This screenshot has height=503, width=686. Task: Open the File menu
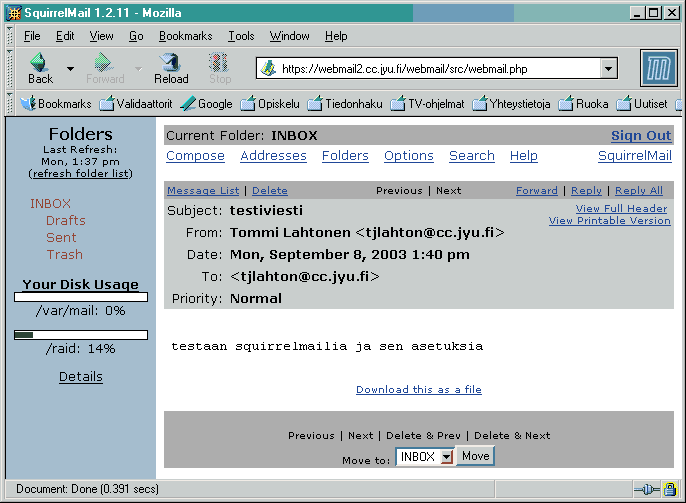(32, 36)
